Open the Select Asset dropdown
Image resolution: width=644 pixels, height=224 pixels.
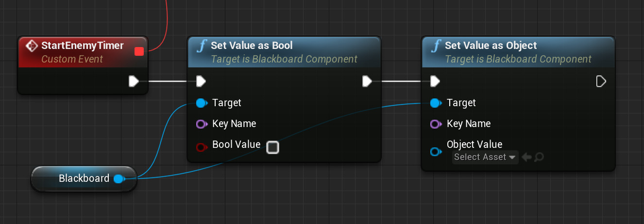[x=485, y=157]
